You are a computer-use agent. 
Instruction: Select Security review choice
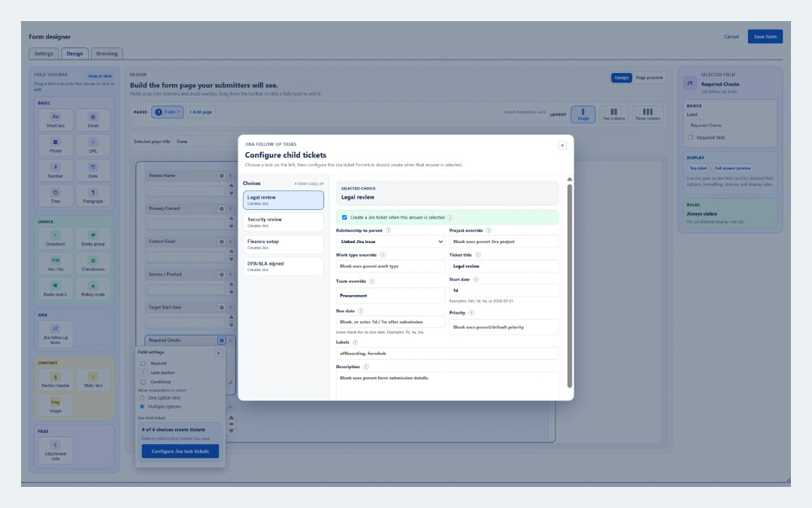(283, 222)
